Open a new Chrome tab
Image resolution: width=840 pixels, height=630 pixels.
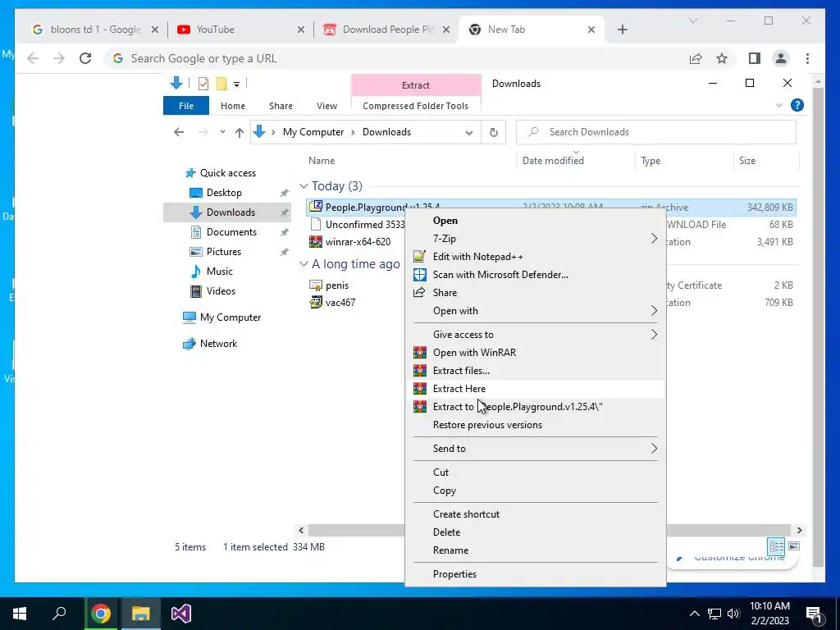[x=622, y=30]
